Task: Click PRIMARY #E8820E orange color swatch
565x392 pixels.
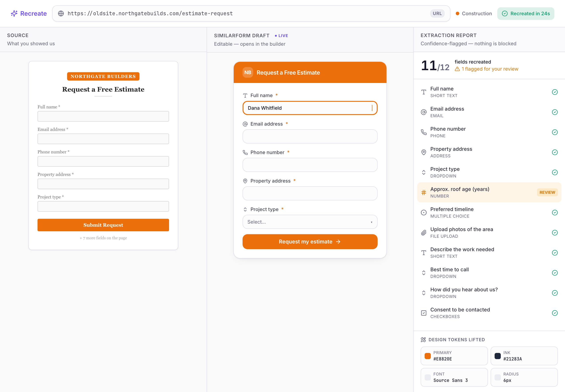Action: pos(428,356)
